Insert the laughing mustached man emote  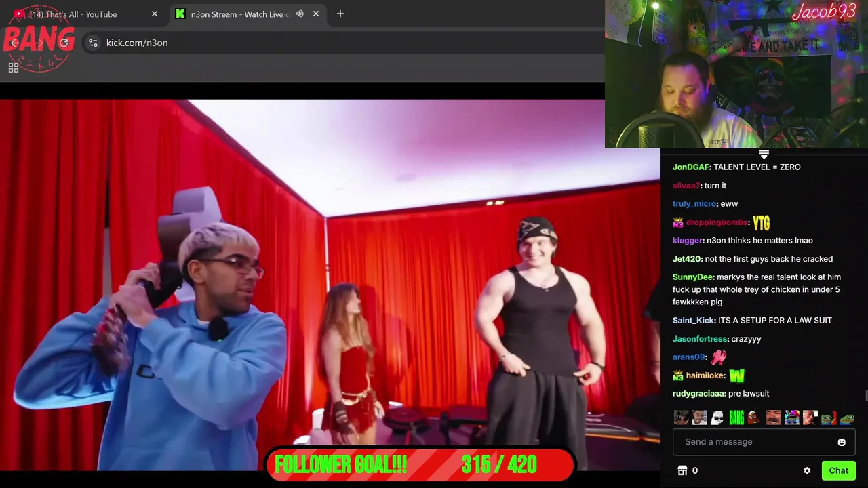(x=773, y=418)
